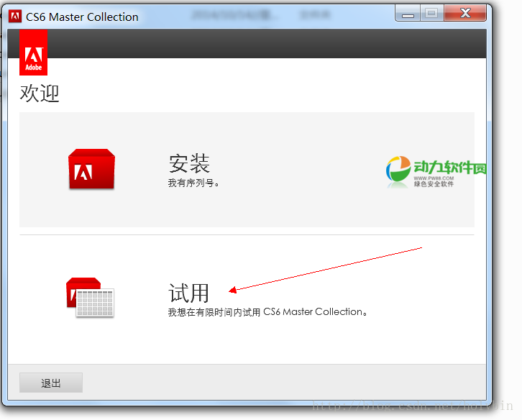Click the 我有序列号 serial number text
The image size is (522, 420).
pyautogui.click(x=193, y=183)
